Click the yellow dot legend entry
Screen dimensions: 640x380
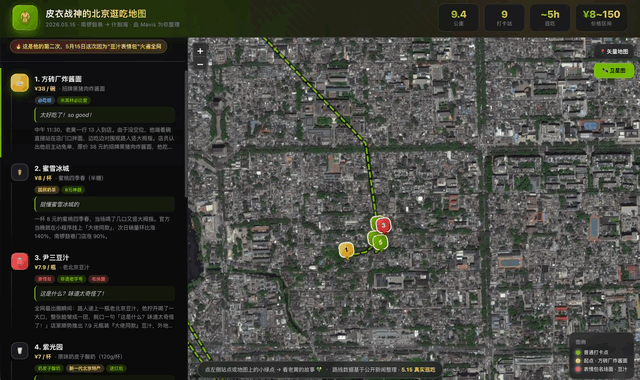pos(601,361)
